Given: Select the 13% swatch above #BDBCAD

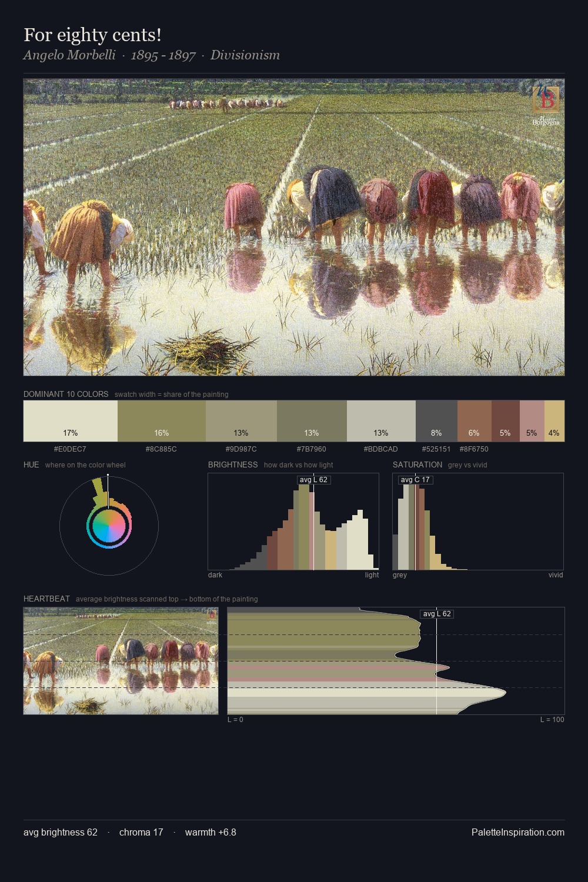Looking at the screenshot, I should [x=381, y=421].
